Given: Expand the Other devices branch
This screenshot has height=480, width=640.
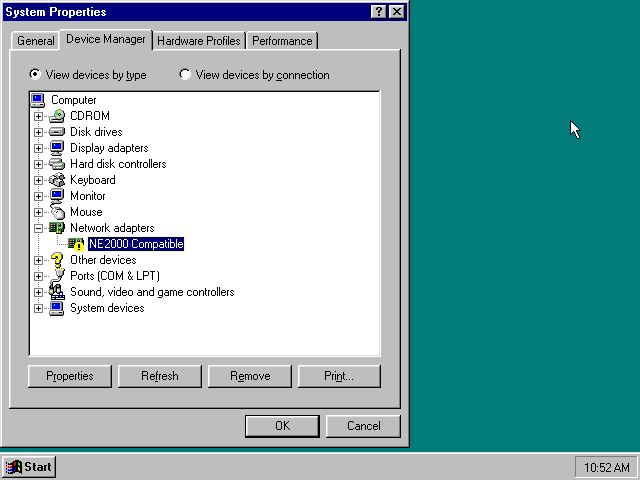Looking at the screenshot, I should (x=38, y=260).
